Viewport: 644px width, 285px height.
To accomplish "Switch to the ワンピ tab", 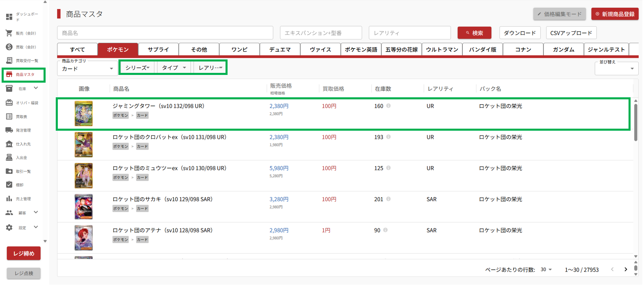I will (x=239, y=49).
